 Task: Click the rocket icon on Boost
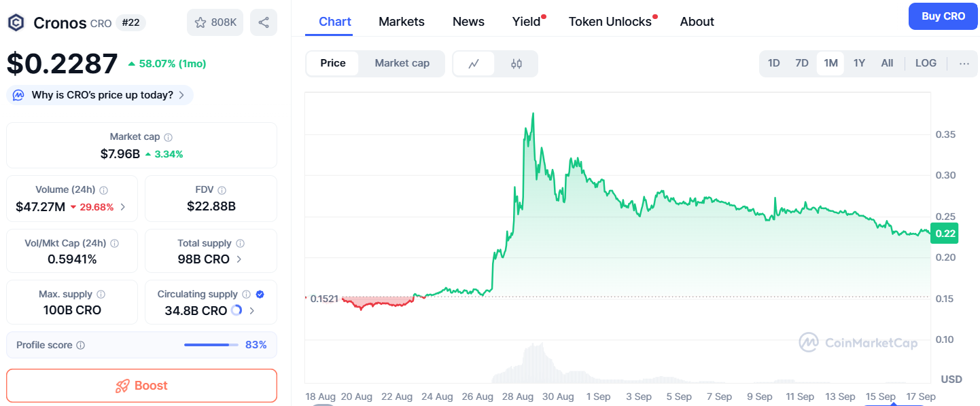(x=122, y=386)
